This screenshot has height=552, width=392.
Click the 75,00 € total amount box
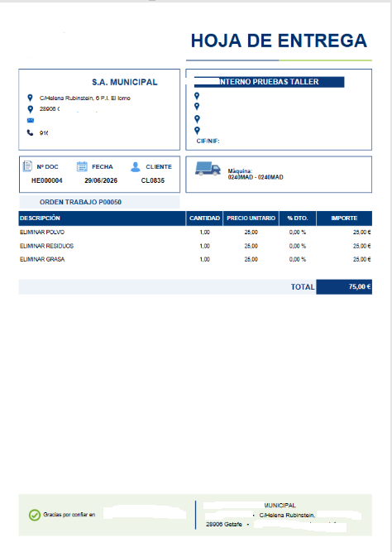tap(344, 287)
